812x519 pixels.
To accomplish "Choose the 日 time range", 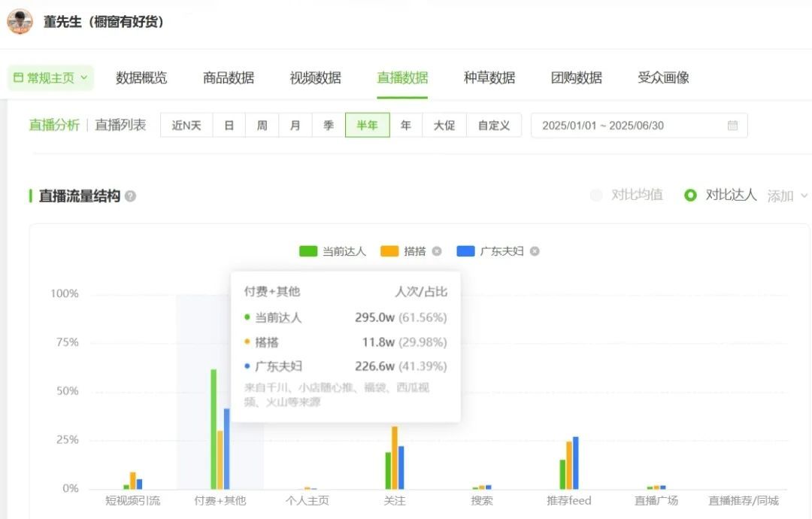I will pyautogui.click(x=229, y=126).
